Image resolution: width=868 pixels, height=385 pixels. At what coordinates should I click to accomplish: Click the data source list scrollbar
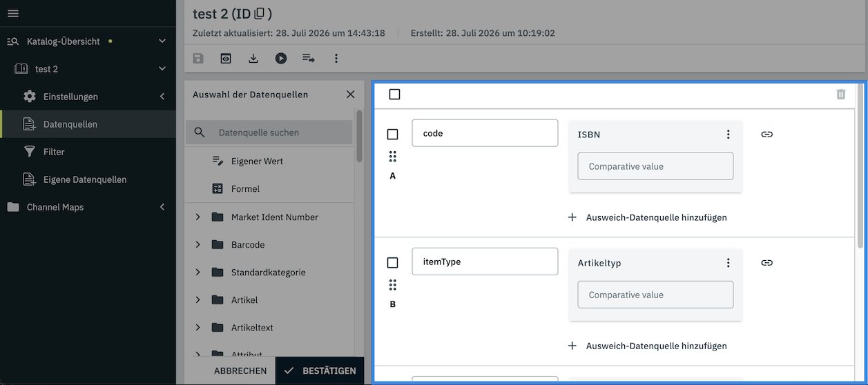pyautogui.click(x=359, y=137)
